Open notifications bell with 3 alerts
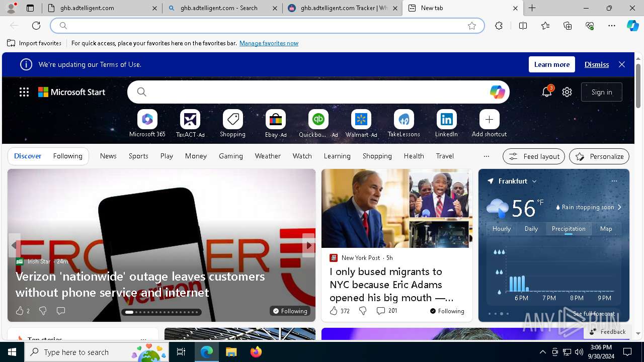644x362 pixels. 547,92
